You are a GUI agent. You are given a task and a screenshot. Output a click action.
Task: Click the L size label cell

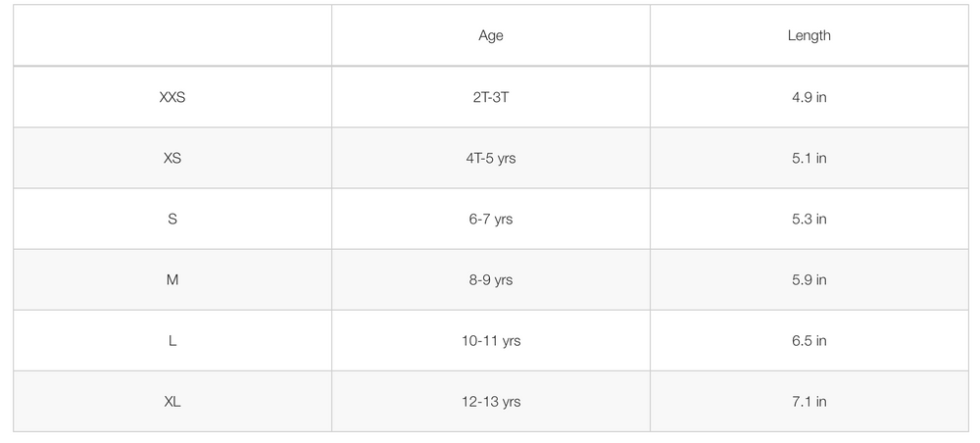click(x=172, y=340)
